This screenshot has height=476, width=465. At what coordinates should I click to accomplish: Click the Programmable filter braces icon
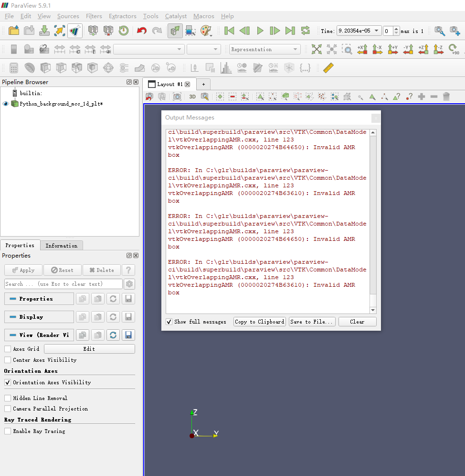coord(305,68)
